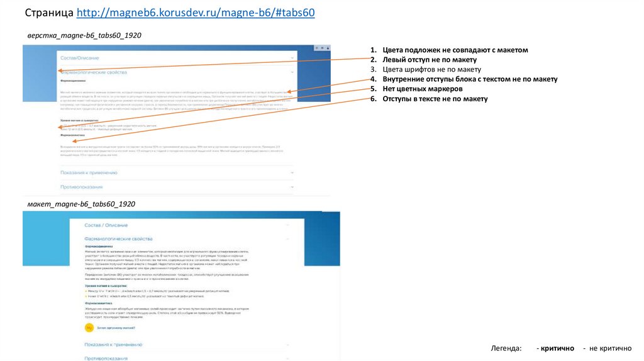Collapse Фармакологические свойства chevron in top screenshot
This screenshot has width=644, height=361.
pyautogui.click(x=292, y=73)
